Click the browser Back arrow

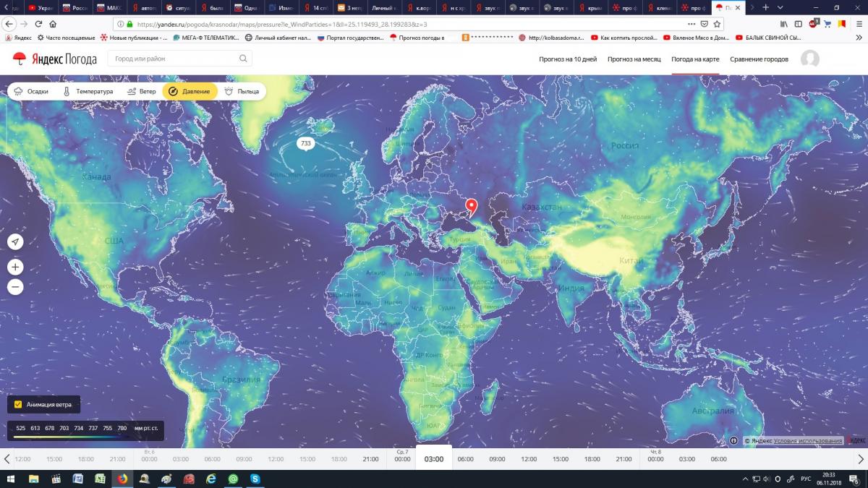9,24
